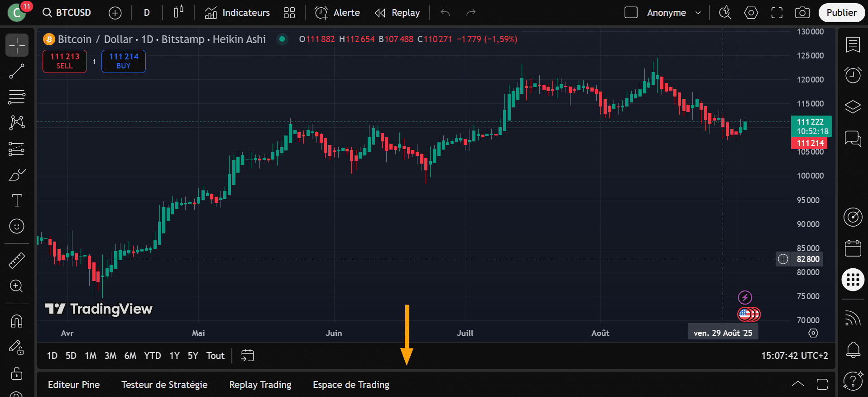Image resolution: width=868 pixels, height=397 pixels.
Task: Take a chart snapshot with camera icon
Action: click(802, 13)
